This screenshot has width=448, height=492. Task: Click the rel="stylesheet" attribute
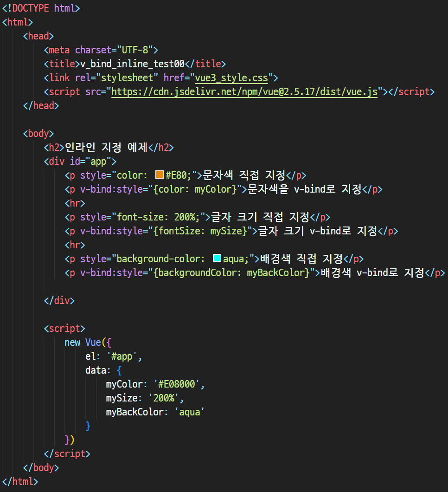pos(116,78)
